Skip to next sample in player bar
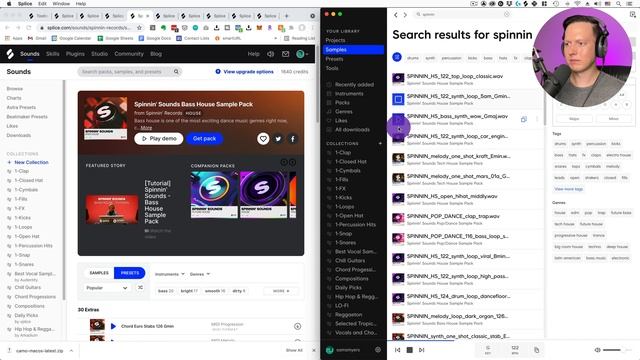This screenshot has width=640, height=360. coord(422,350)
